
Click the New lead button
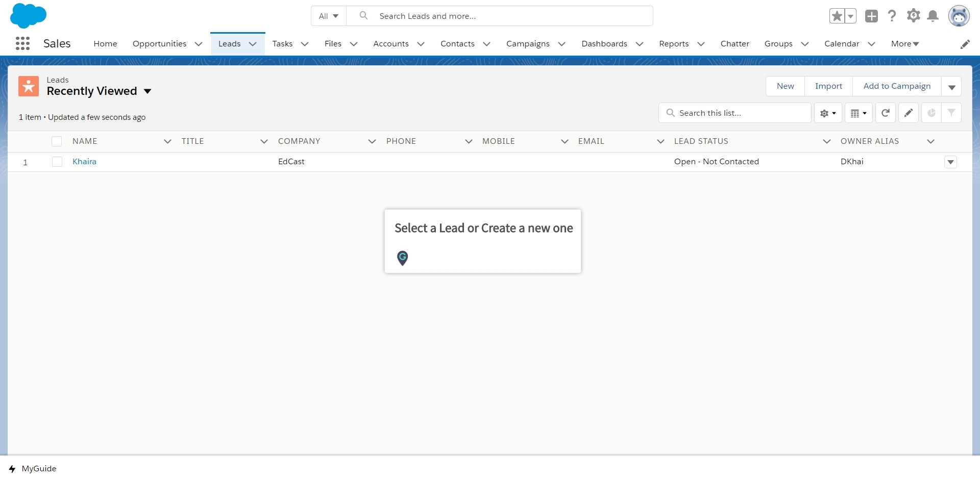click(786, 86)
